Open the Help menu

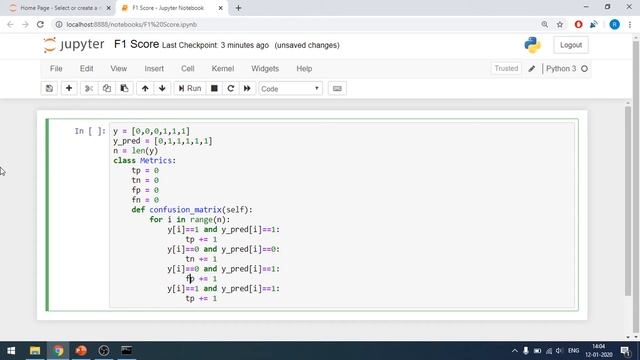[x=304, y=69]
